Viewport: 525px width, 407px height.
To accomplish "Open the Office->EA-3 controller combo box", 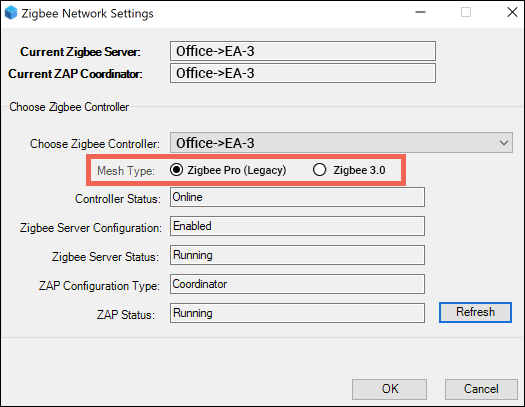I will [341, 143].
